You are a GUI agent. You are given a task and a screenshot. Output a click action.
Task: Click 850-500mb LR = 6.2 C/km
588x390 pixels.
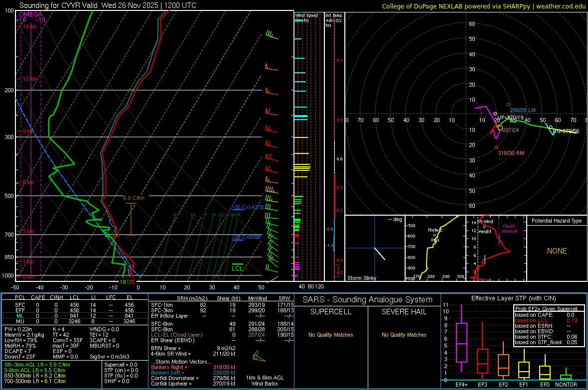(x=34, y=376)
